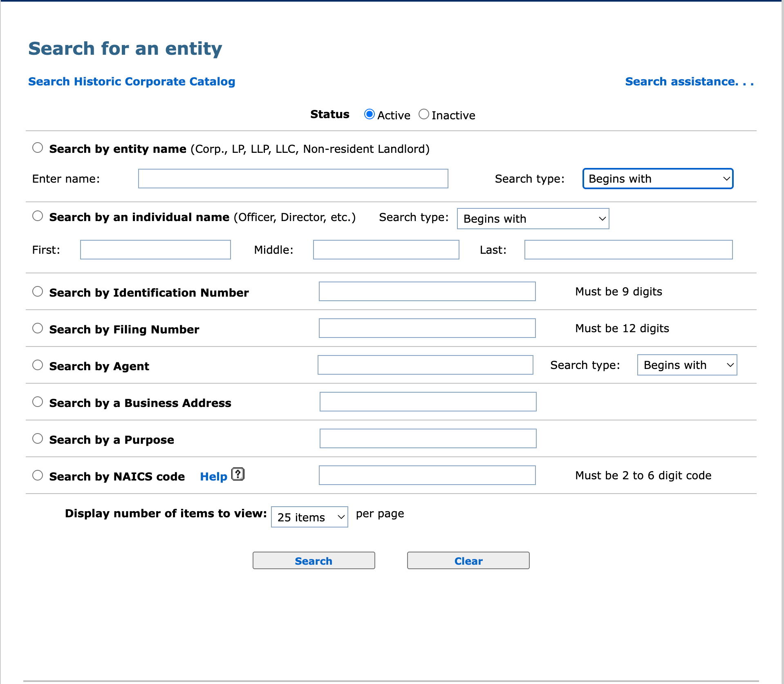
Task: Click the NAICS code input field
Action: (x=427, y=475)
